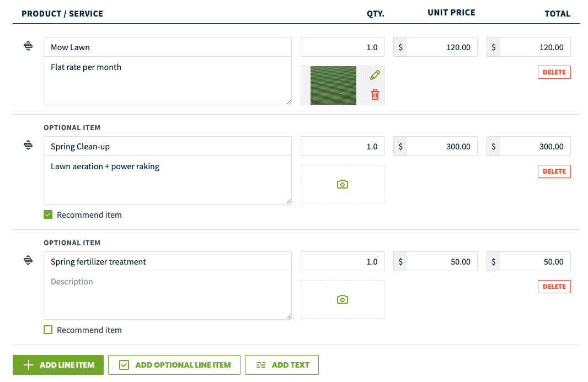Image resolution: width=588 pixels, height=382 pixels.
Task: Uncheck Recommend item for Spring Clean-up
Action: tap(48, 214)
